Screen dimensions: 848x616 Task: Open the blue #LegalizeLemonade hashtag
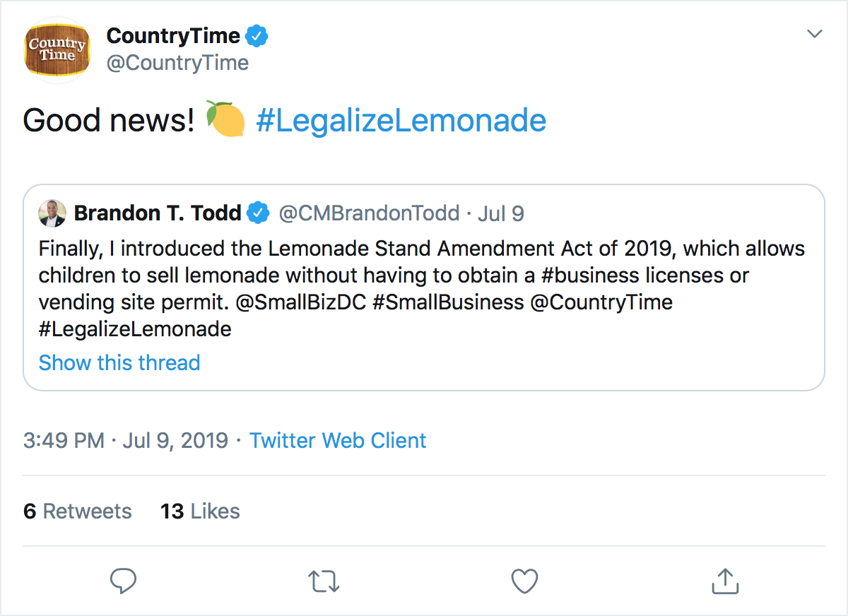pos(401,121)
